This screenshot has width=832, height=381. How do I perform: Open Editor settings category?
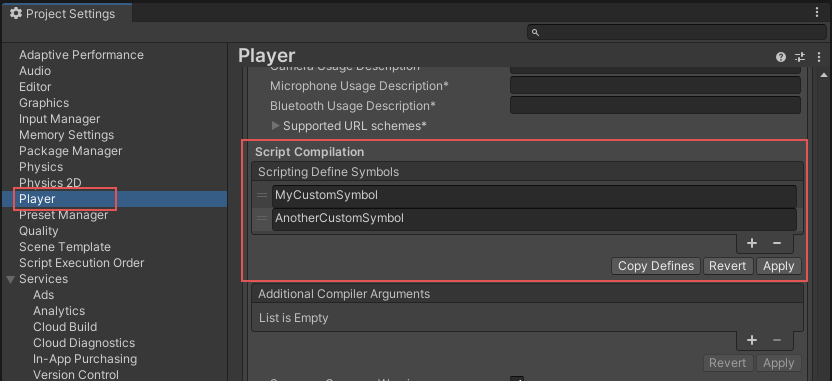click(x=35, y=87)
